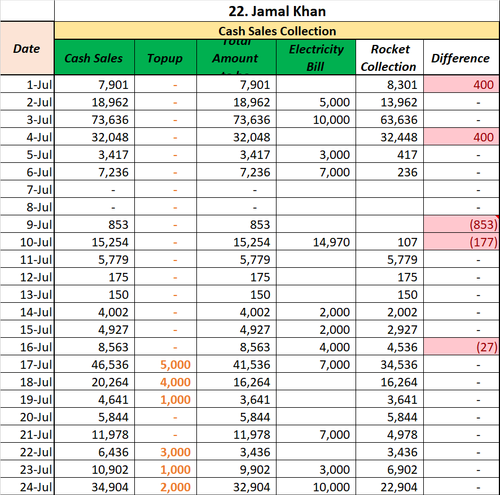This screenshot has width=500, height=495.
Task: Select the 8,563 Cash Sales cell
Action: pos(94,347)
